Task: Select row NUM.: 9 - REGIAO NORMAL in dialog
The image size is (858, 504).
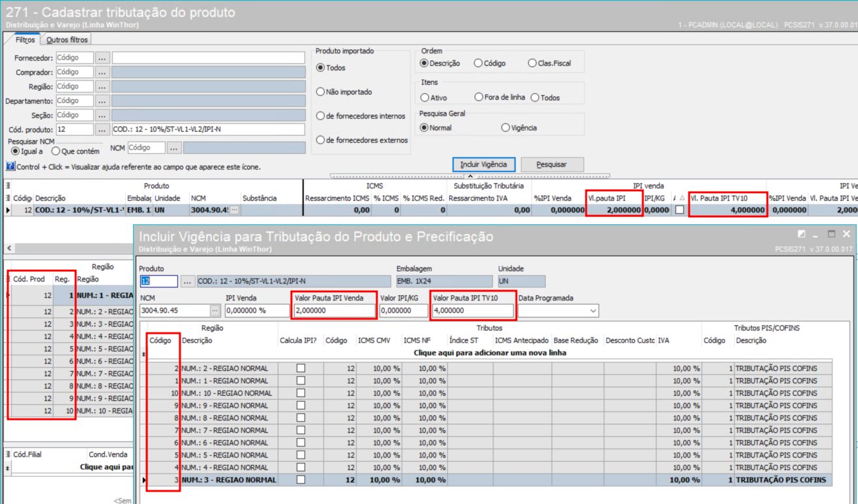Action: pos(486,406)
